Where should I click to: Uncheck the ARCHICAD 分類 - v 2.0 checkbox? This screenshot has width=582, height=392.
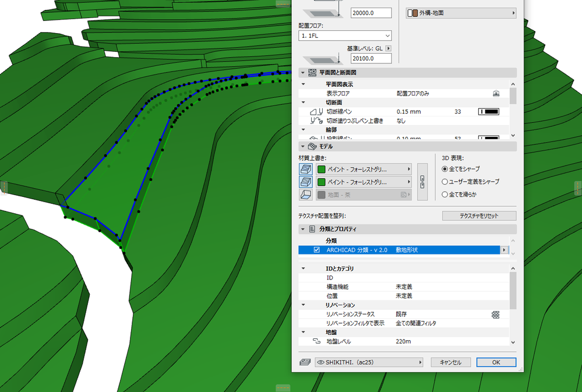[x=316, y=250]
